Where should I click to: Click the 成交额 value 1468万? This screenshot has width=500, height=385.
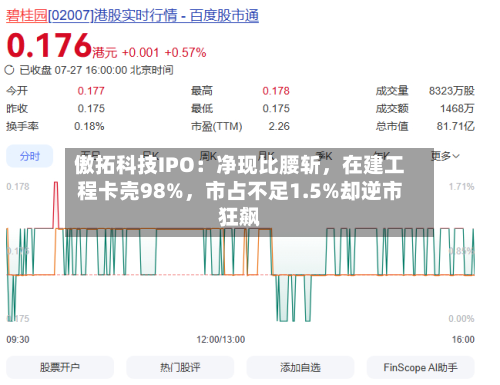[x=457, y=108]
